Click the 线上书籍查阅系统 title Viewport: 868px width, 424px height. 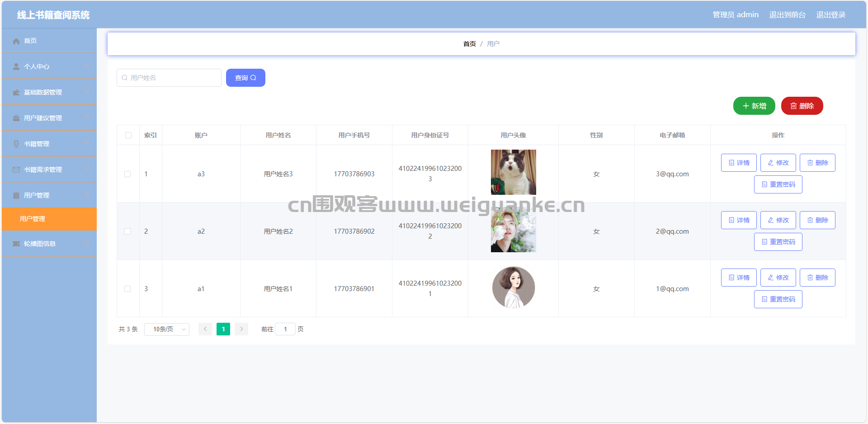click(53, 15)
